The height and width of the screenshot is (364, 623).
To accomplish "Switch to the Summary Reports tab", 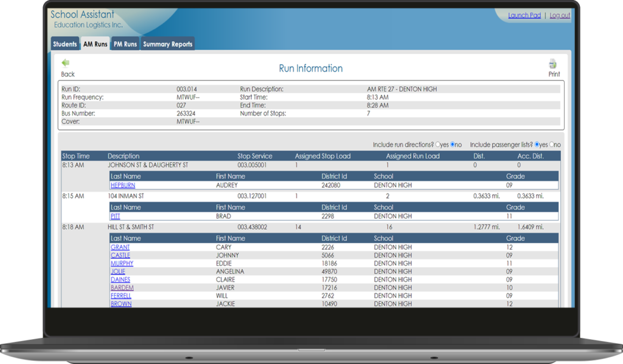I will pyautogui.click(x=168, y=43).
